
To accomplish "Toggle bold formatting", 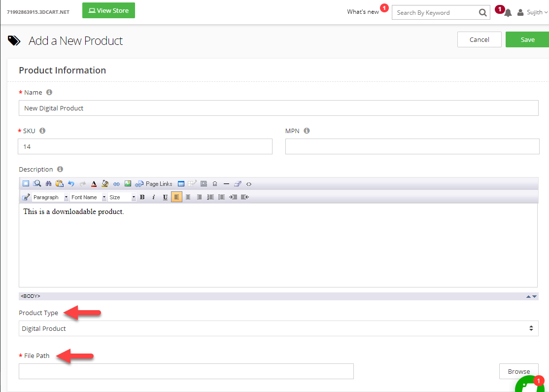I will (x=142, y=197).
